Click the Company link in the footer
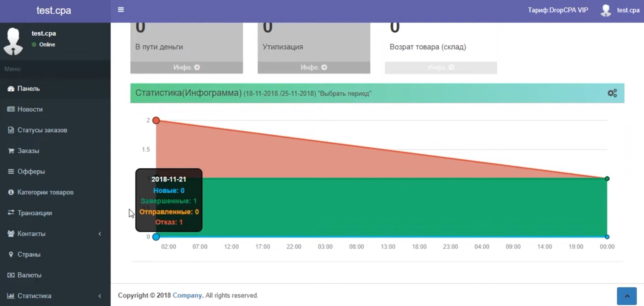 point(187,295)
